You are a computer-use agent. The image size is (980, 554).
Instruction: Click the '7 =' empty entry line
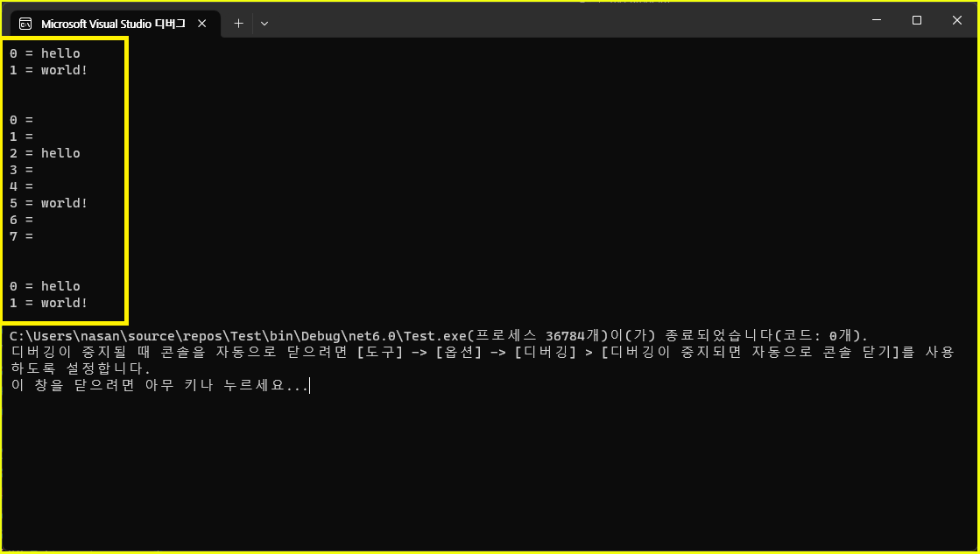click(x=21, y=236)
